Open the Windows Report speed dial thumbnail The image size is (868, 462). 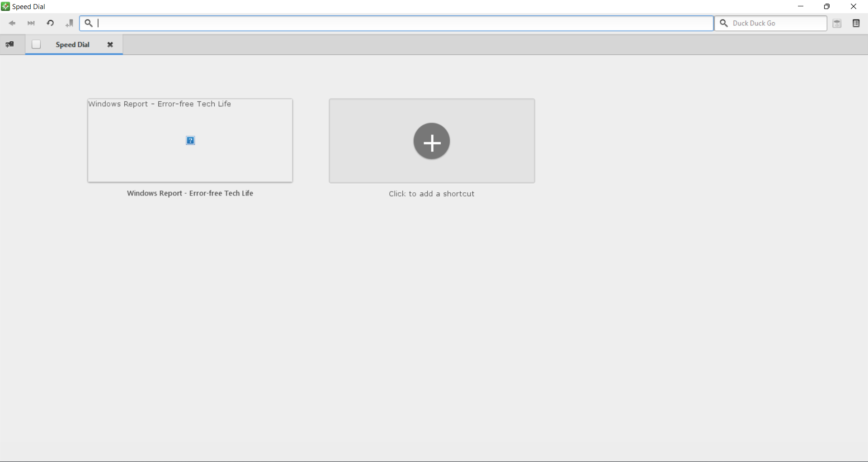click(190, 141)
